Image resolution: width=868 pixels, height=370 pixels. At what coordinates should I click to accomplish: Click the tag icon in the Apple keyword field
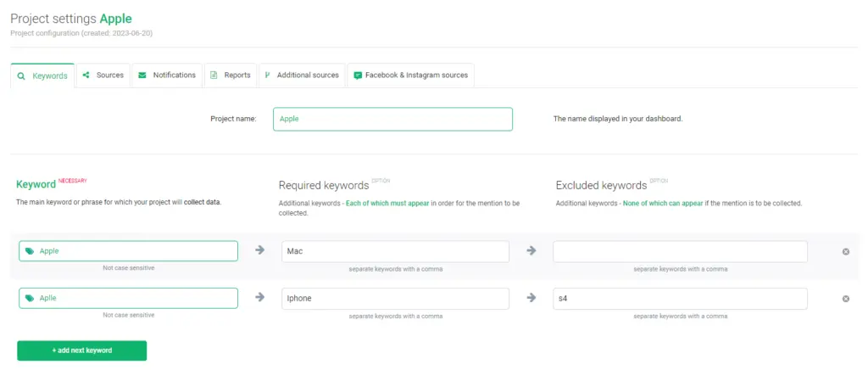pyautogui.click(x=30, y=251)
